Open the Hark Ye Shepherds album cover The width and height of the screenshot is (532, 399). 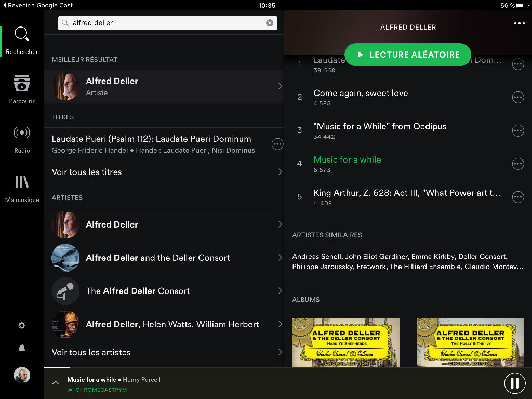point(345,343)
